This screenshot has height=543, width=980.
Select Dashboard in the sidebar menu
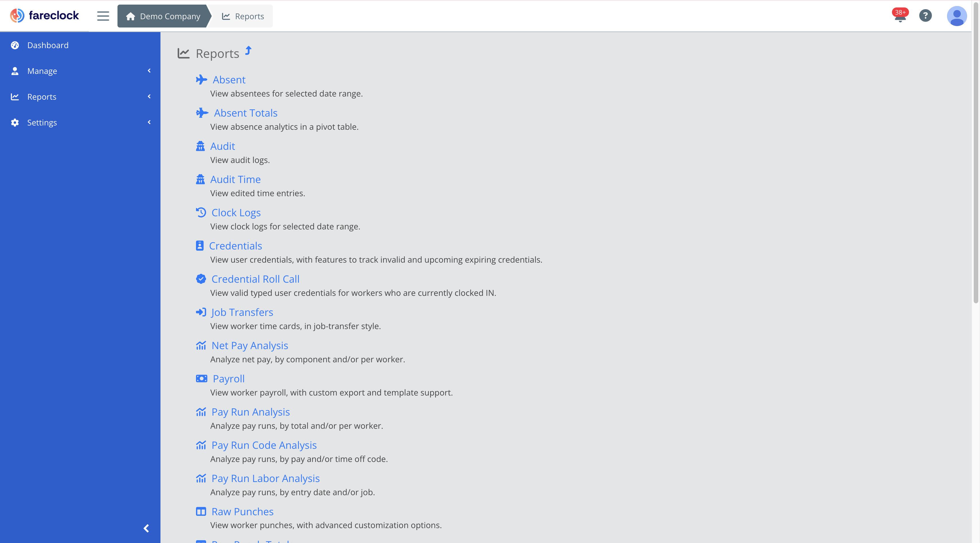point(48,45)
